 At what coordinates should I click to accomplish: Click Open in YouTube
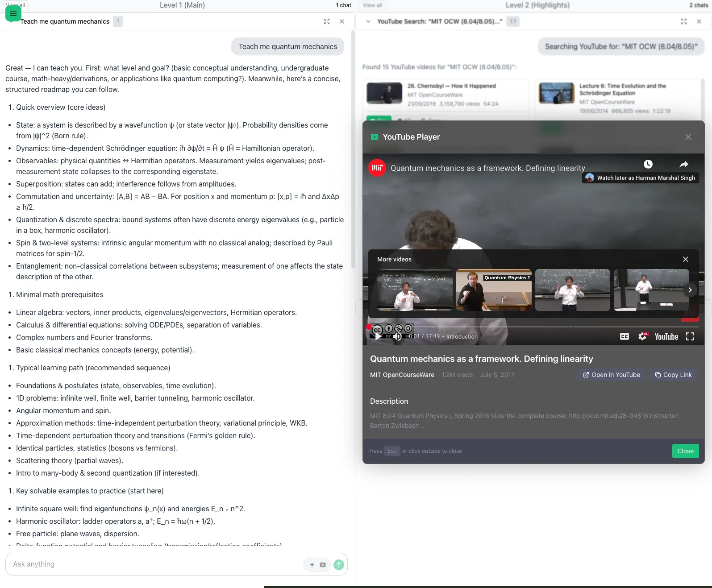[x=612, y=375]
